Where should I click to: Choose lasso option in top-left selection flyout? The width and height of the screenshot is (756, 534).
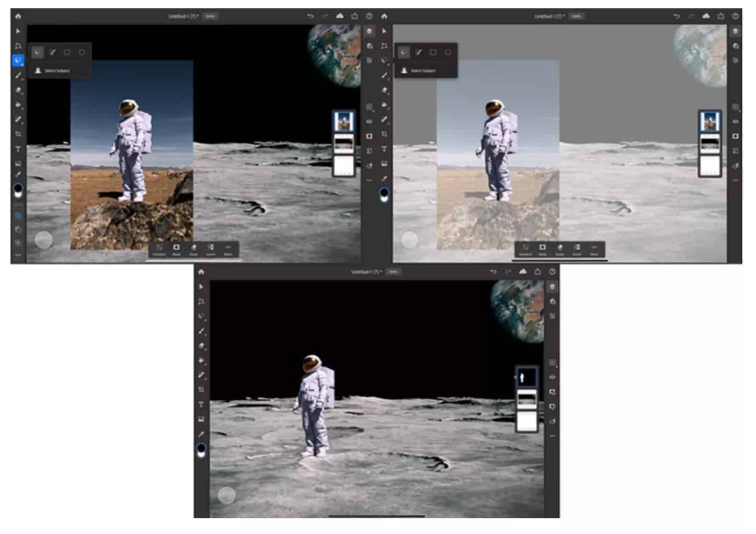point(38,52)
